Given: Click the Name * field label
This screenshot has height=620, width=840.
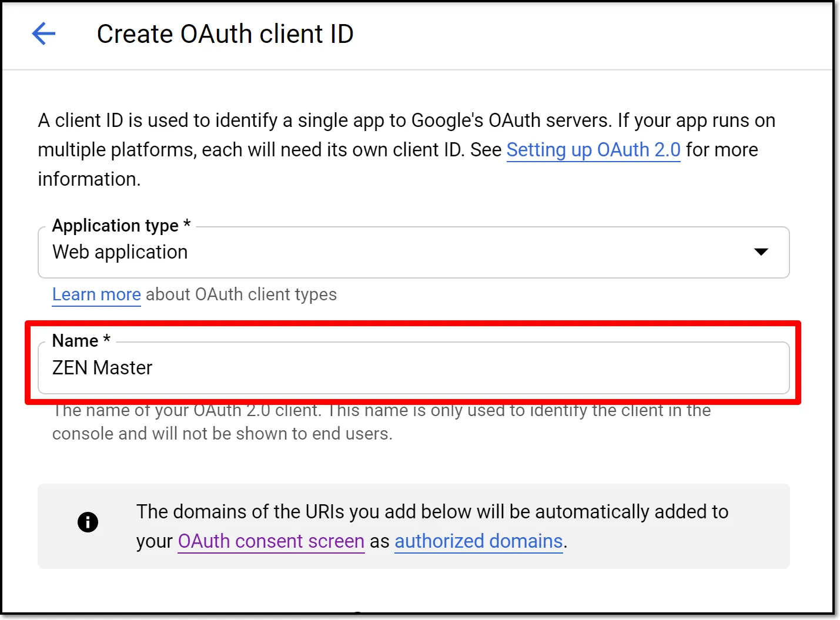Looking at the screenshot, I should (x=81, y=341).
